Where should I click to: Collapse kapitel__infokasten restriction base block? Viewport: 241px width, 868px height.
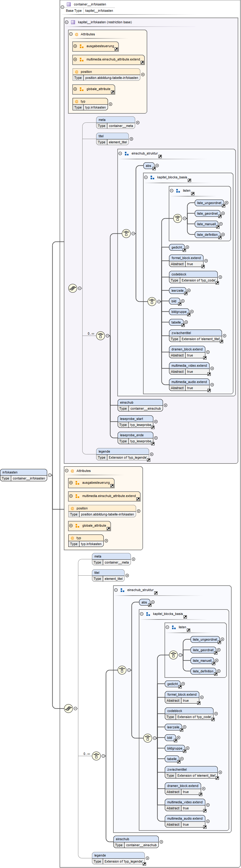click(67, 22)
